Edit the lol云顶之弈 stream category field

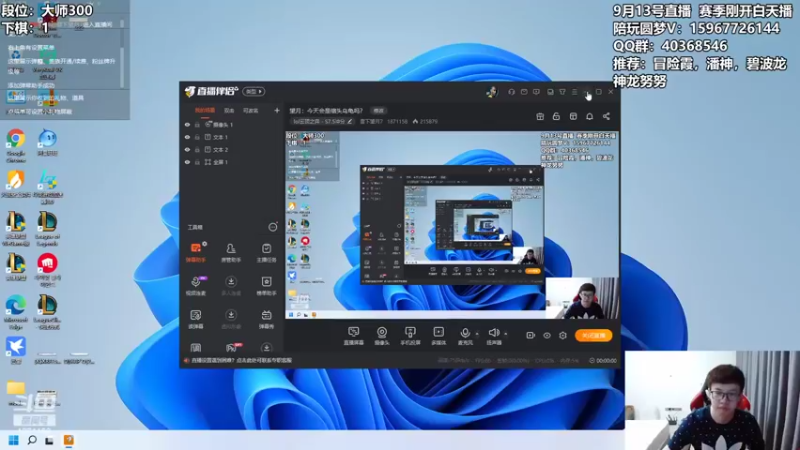[x=322, y=121]
